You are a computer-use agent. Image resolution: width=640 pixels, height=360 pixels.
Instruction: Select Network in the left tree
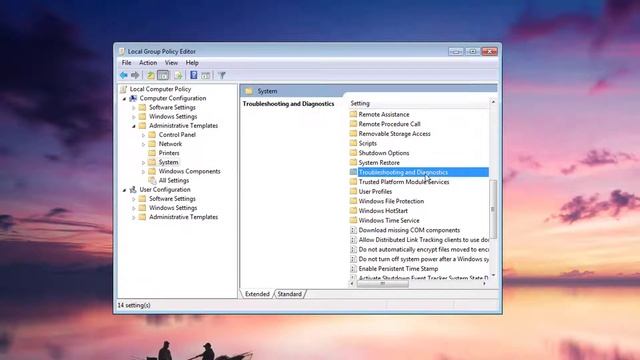170,144
